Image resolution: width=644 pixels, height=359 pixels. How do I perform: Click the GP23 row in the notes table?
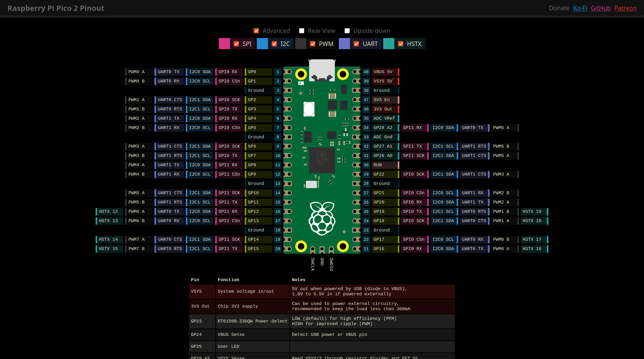(322, 321)
